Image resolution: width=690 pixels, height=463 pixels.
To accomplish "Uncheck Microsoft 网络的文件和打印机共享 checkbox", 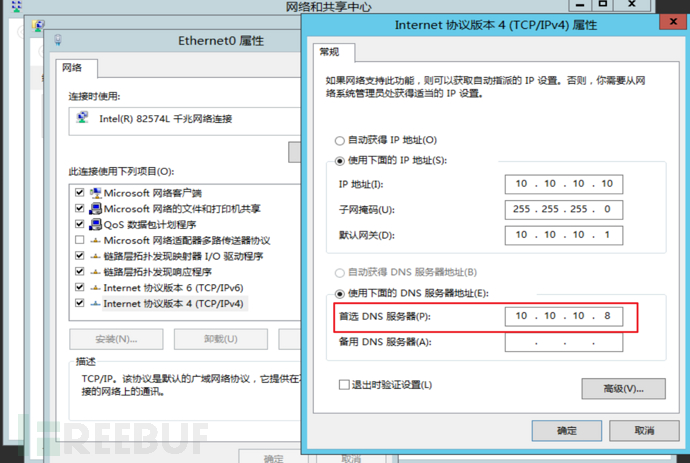I will (80, 208).
